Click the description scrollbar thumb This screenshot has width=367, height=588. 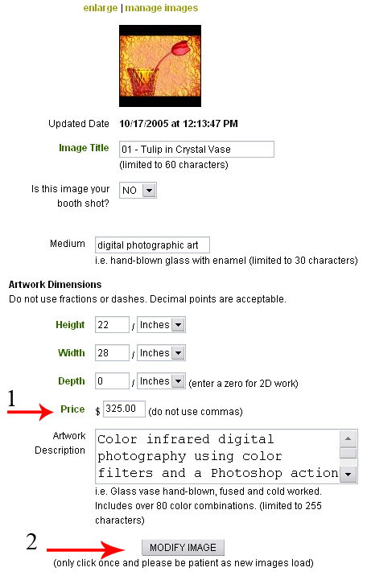(x=348, y=452)
